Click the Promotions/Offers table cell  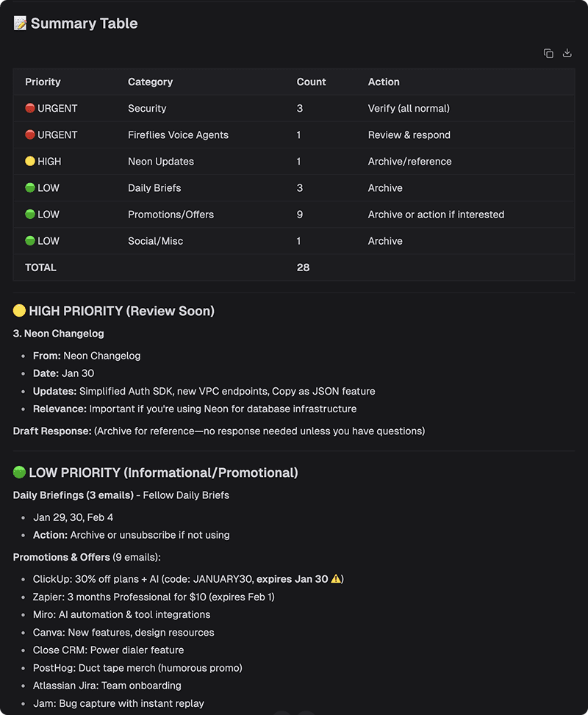pos(171,215)
